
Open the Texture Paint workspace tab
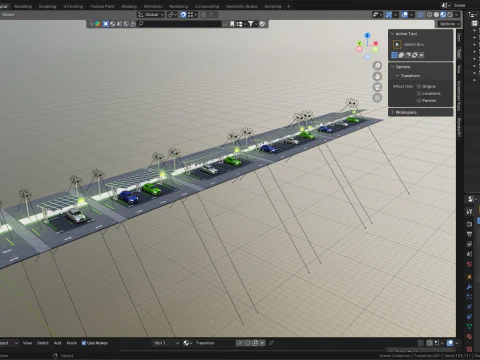click(x=102, y=6)
